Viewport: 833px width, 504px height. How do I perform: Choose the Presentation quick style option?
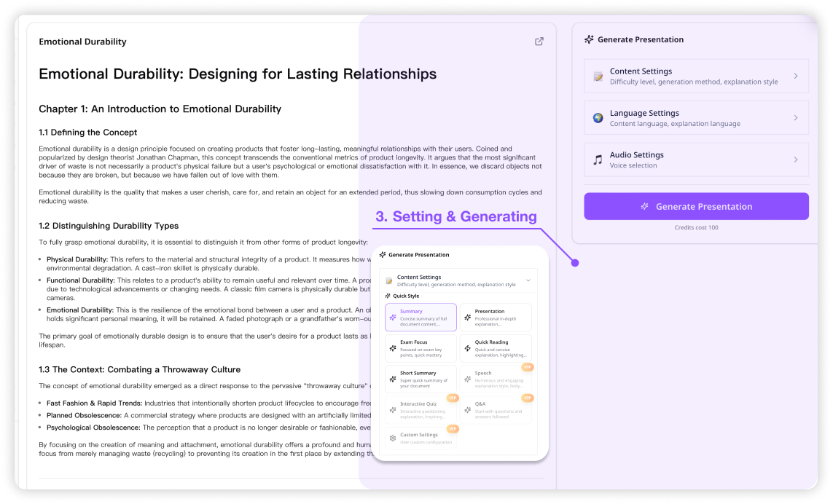496,318
